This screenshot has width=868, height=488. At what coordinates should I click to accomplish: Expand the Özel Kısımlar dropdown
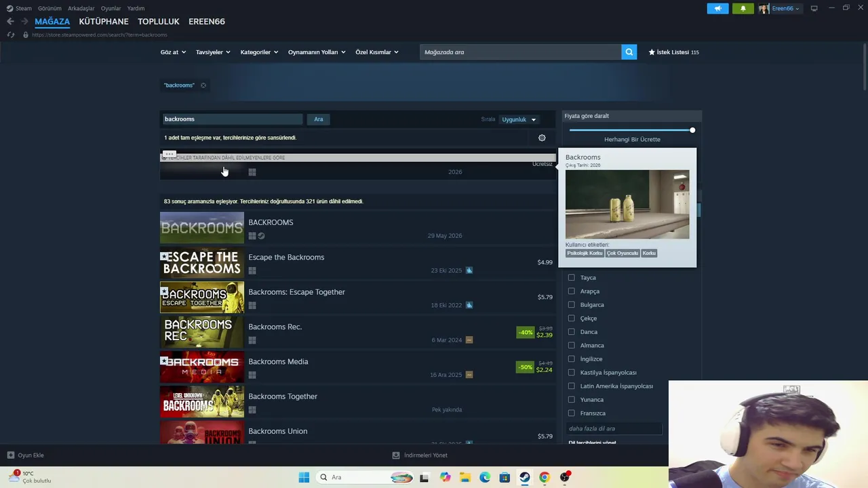pyautogui.click(x=377, y=52)
